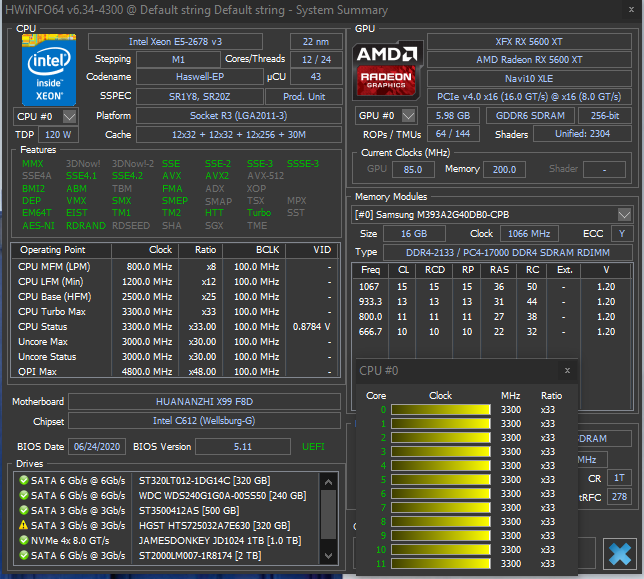The height and width of the screenshot is (579, 644).
Task: Click the GPU Memory clock 200.0 value
Action: pyautogui.click(x=504, y=169)
